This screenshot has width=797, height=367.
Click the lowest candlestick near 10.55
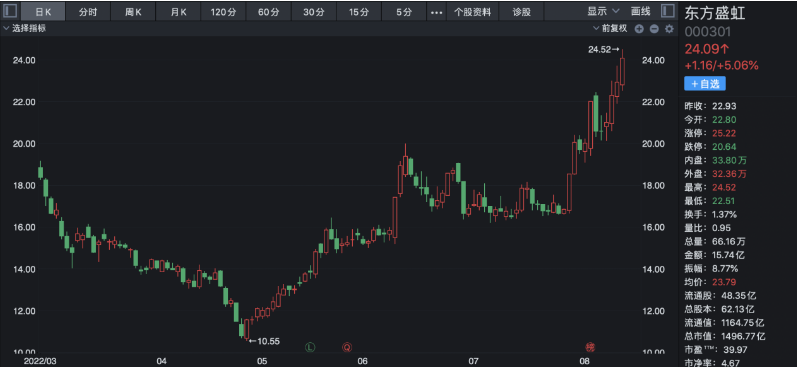[247, 329]
